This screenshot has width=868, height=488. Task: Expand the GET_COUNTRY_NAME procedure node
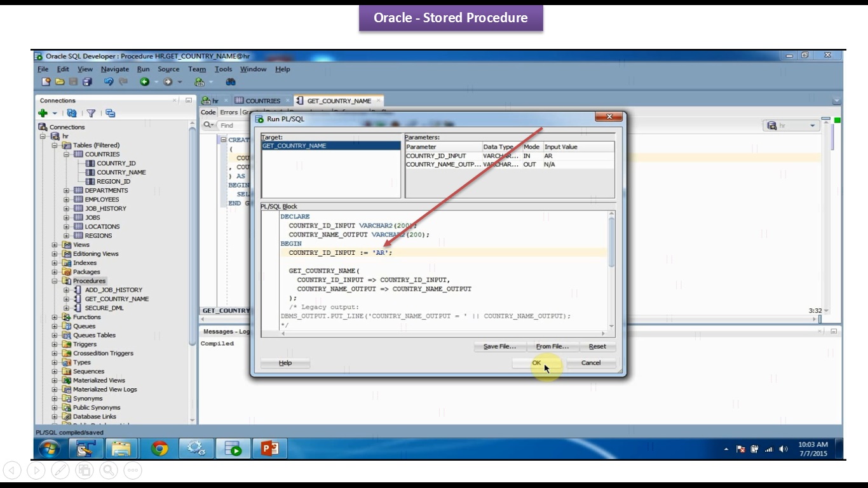click(x=67, y=299)
